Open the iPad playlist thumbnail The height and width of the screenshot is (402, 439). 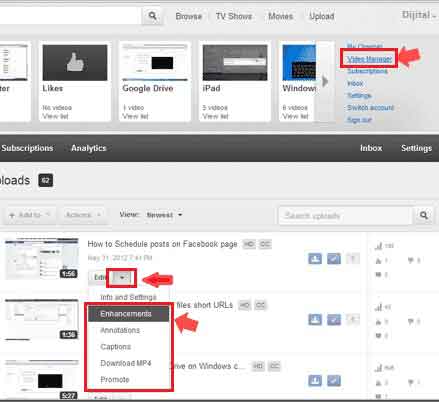[x=235, y=63]
